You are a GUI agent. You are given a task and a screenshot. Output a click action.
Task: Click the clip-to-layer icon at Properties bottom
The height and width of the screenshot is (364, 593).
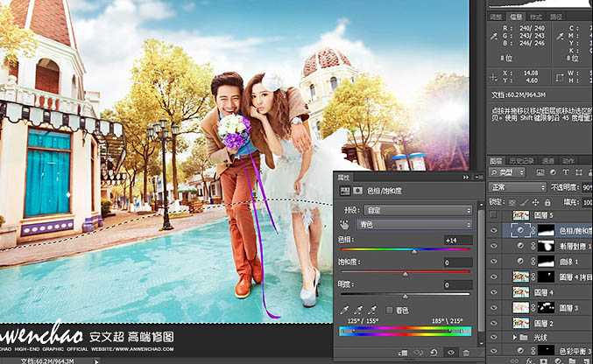403,353
